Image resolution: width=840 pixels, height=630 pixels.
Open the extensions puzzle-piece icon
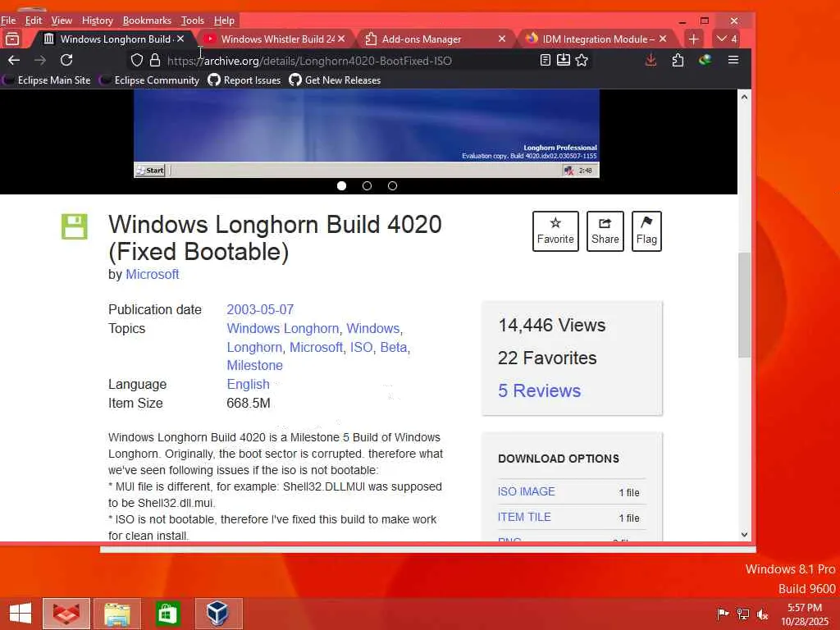(x=678, y=60)
